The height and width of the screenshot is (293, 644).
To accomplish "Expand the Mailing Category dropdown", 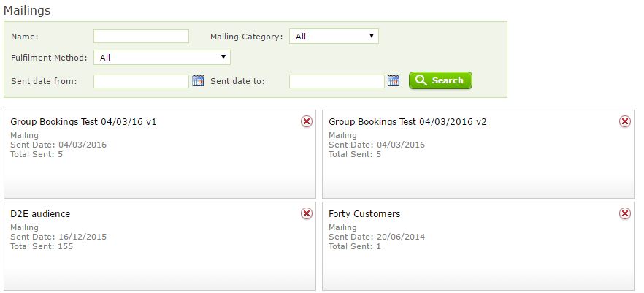I will pos(334,36).
